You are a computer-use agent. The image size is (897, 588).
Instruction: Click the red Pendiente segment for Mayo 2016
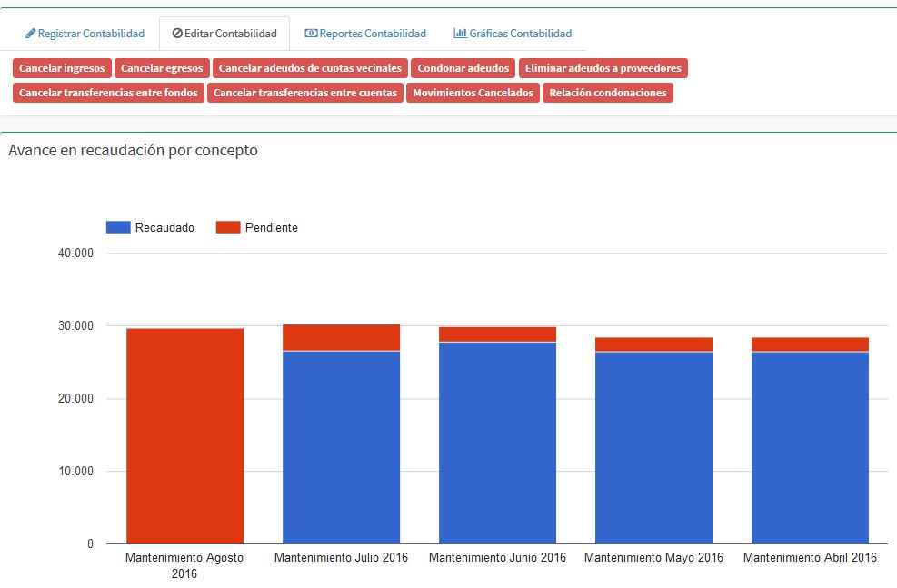653,344
